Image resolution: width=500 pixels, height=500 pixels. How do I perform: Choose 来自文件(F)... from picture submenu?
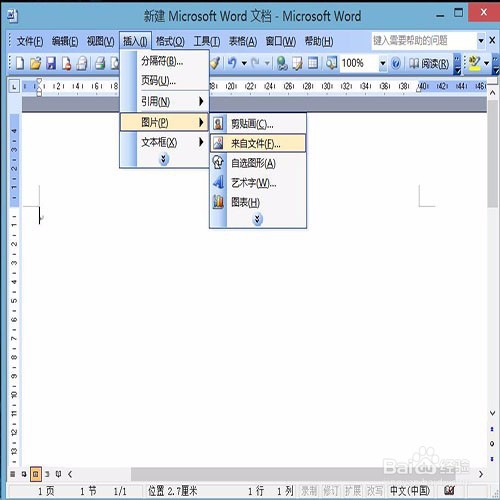(x=258, y=144)
